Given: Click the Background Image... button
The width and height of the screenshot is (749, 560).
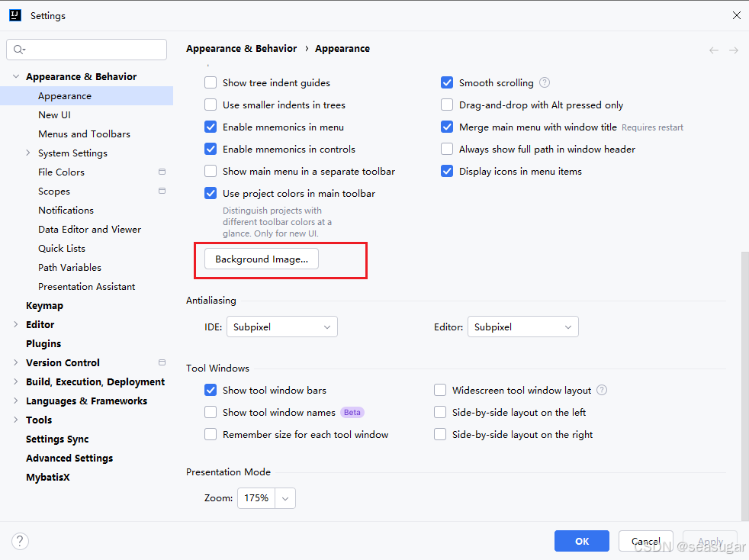Looking at the screenshot, I should (262, 259).
